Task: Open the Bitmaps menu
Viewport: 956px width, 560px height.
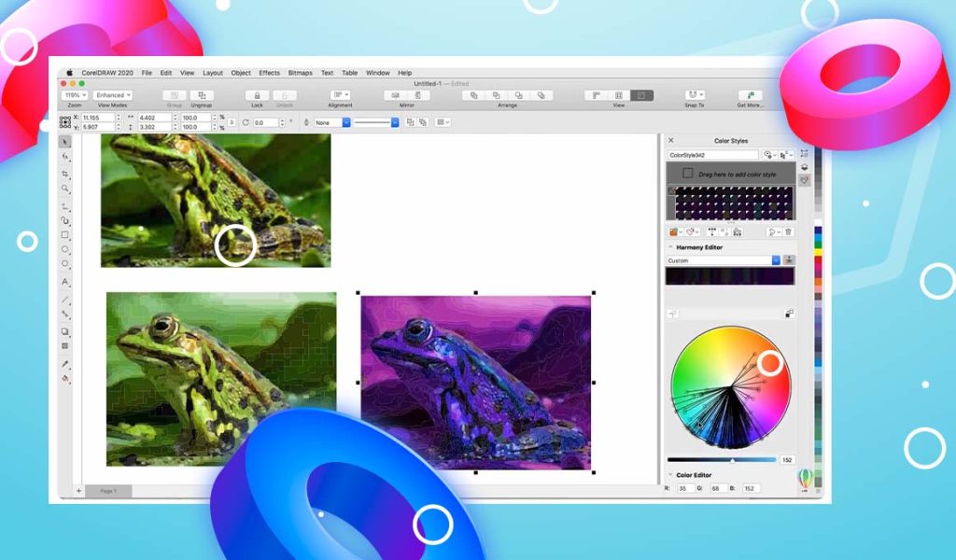Action: 300,73
